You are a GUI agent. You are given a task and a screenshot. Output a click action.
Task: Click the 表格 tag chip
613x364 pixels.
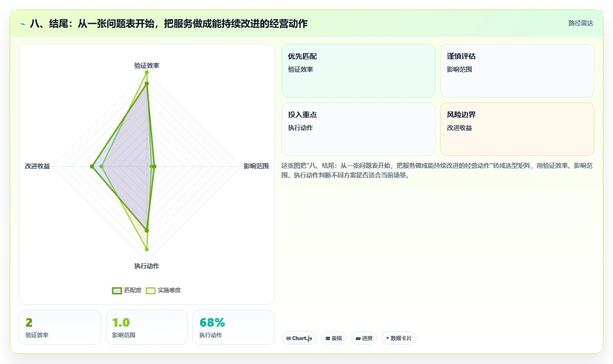[x=334, y=338]
